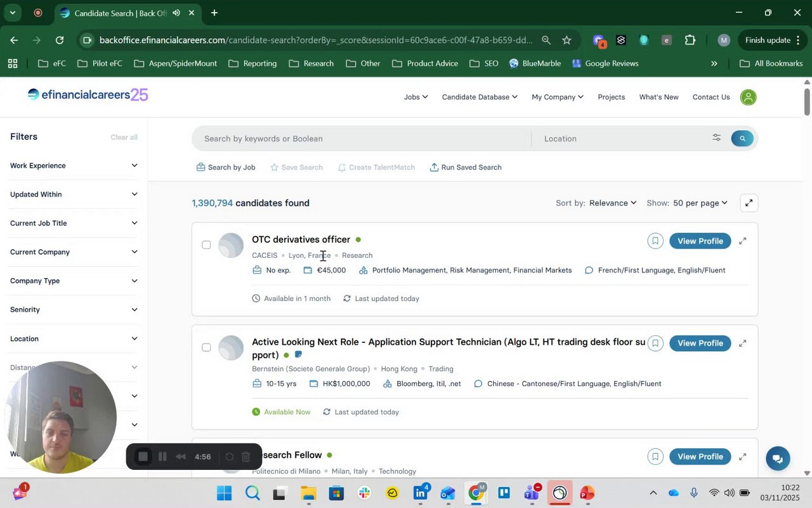Viewport: 812px width, 508px height.
Task: Open the All Bookmarks folder
Action: click(771, 63)
